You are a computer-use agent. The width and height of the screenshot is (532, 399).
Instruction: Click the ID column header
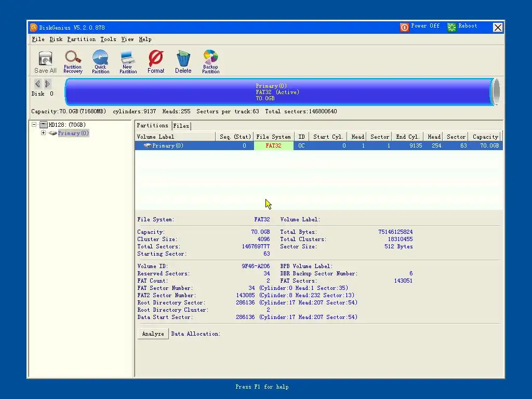301,137
